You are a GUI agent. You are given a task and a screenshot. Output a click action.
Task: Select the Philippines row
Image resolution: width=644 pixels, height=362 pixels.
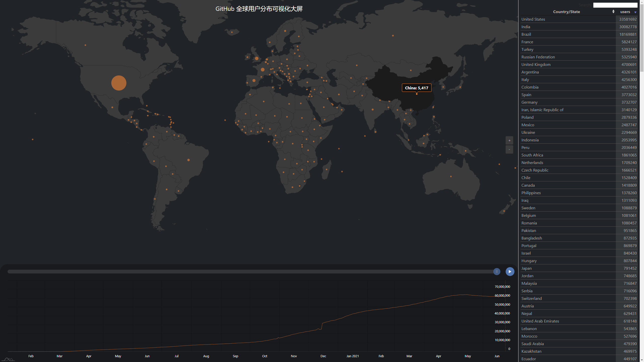pyautogui.click(x=579, y=193)
